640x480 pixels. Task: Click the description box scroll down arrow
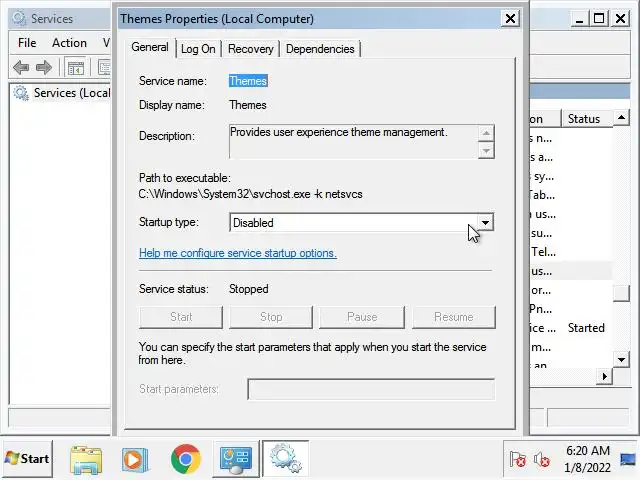(486, 151)
